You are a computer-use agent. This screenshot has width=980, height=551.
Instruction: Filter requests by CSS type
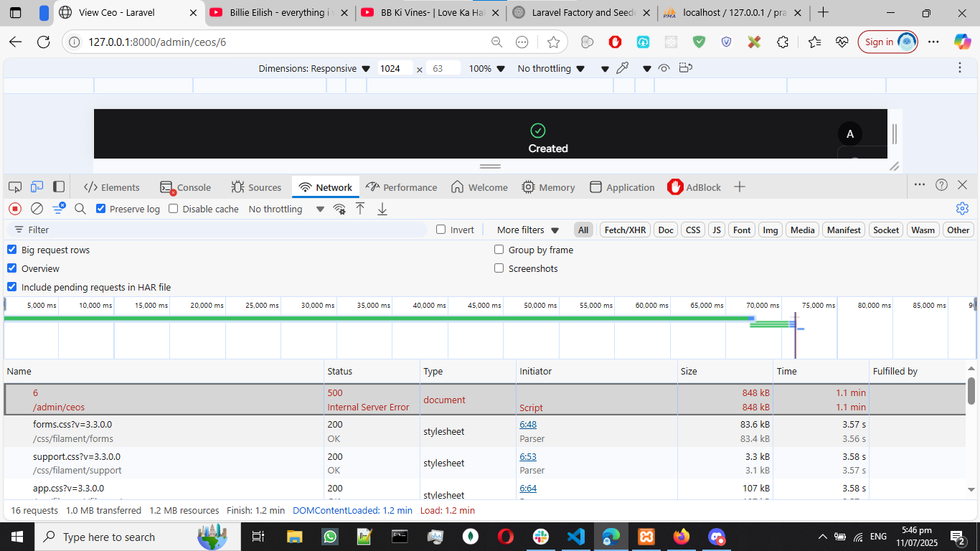click(693, 230)
